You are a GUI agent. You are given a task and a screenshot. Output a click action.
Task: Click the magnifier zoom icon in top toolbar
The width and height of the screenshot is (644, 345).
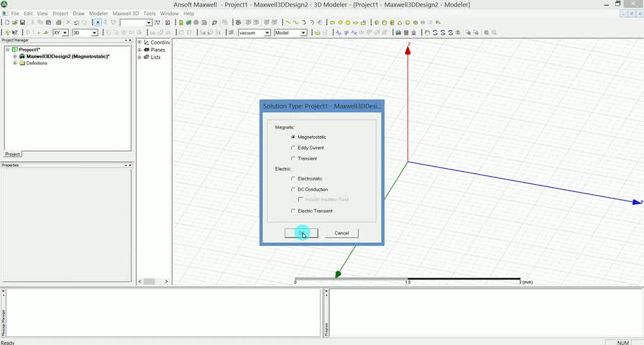click(214, 22)
